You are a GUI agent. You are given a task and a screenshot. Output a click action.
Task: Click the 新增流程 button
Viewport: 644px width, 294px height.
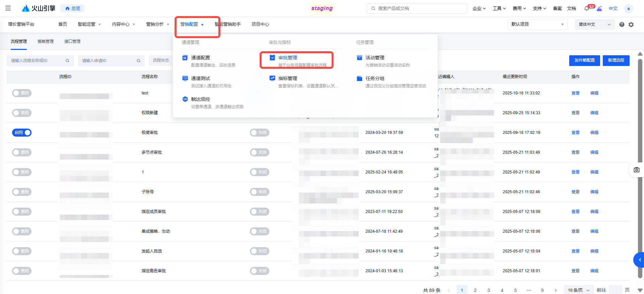(x=616, y=60)
